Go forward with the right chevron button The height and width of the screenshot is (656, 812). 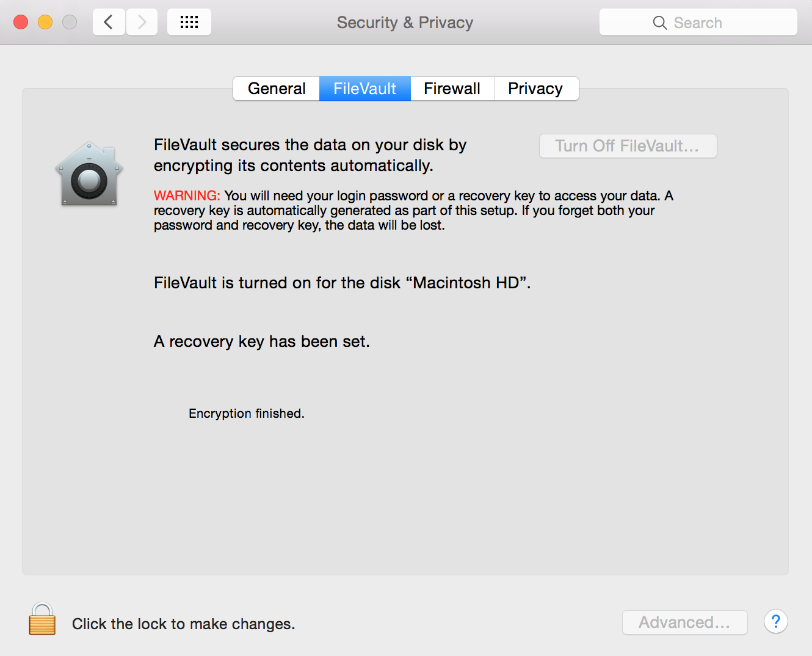point(142,23)
